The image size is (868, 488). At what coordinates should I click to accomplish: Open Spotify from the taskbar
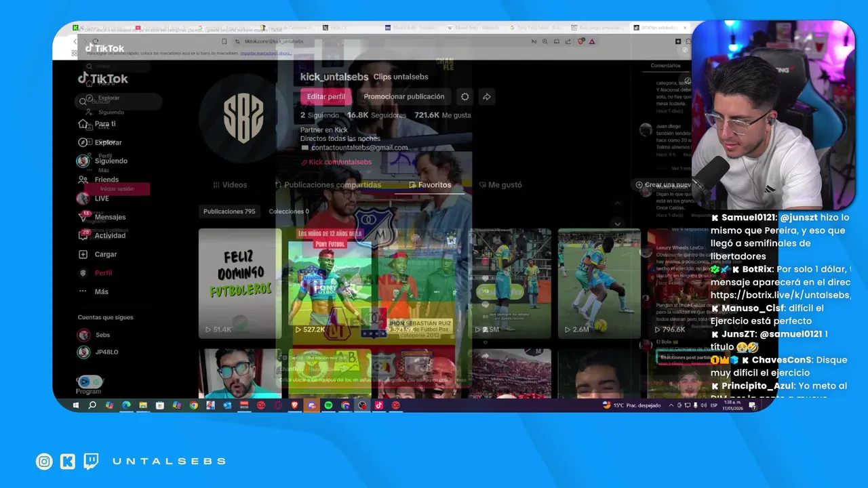click(x=328, y=405)
